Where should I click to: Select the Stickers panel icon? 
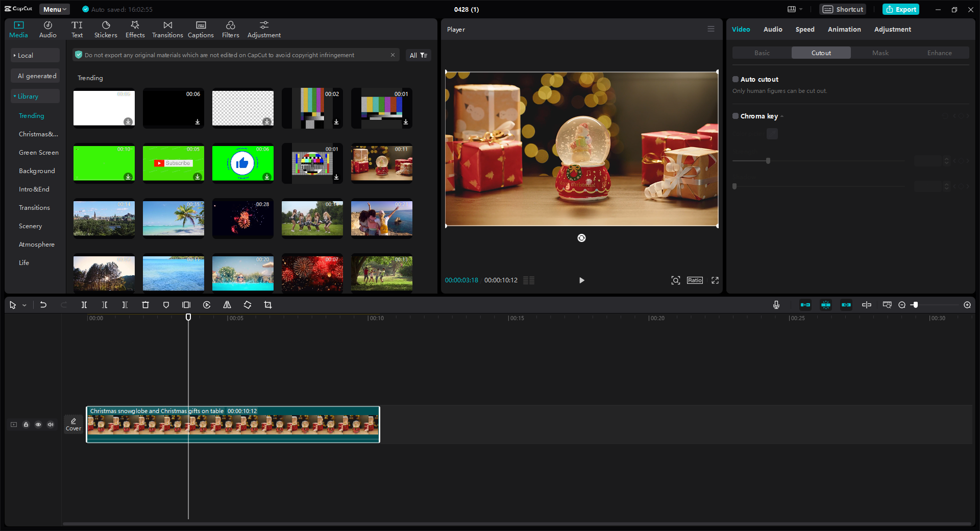106,29
